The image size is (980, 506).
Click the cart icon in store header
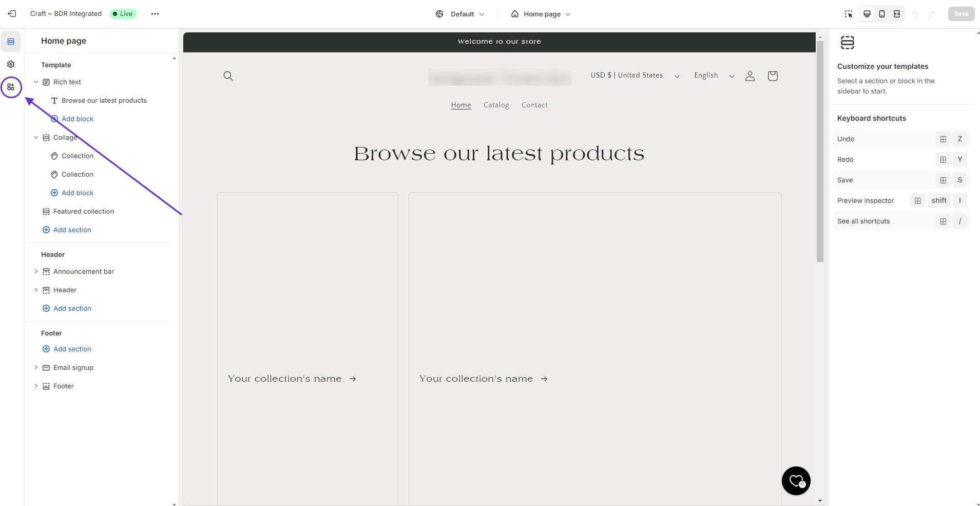click(x=773, y=76)
